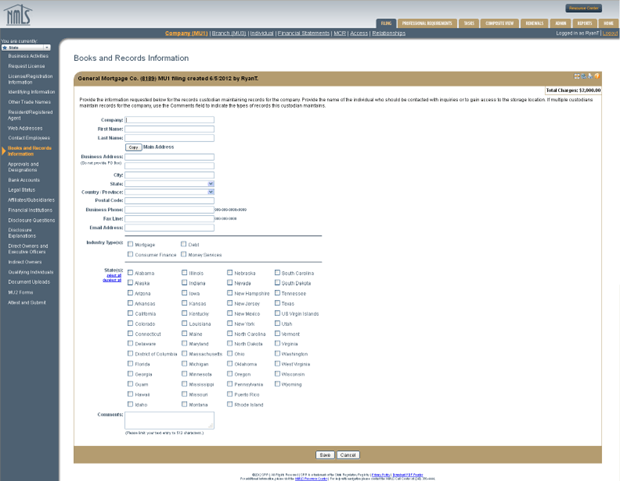Click the Cancel button

[x=348, y=455]
